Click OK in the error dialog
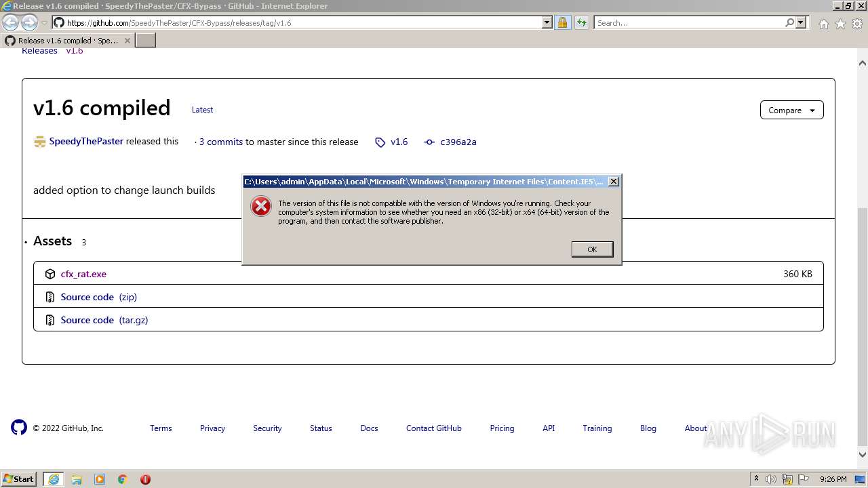The height and width of the screenshot is (488, 868). click(x=592, y=249)
